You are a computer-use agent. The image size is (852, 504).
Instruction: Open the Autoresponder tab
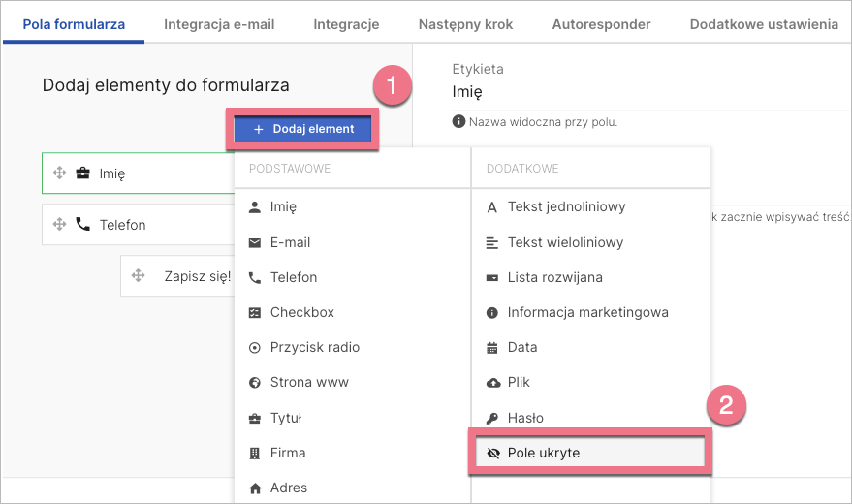601,24
